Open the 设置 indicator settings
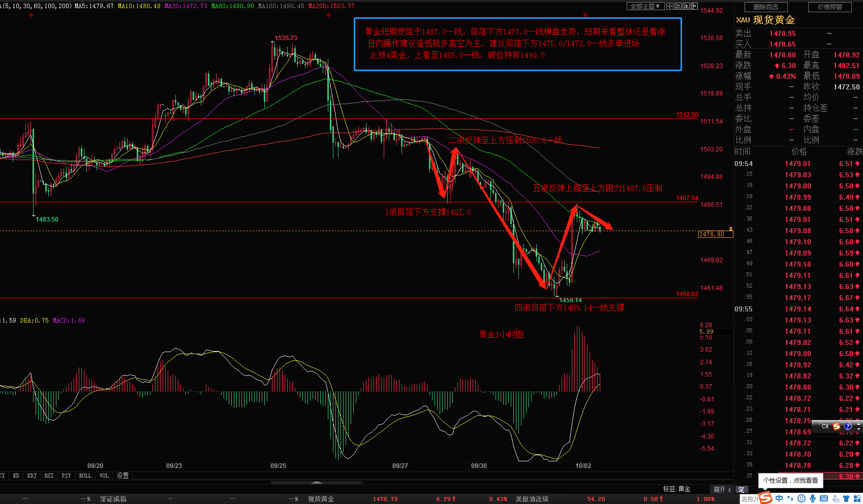The image size is (863, 504). point(123,476)
